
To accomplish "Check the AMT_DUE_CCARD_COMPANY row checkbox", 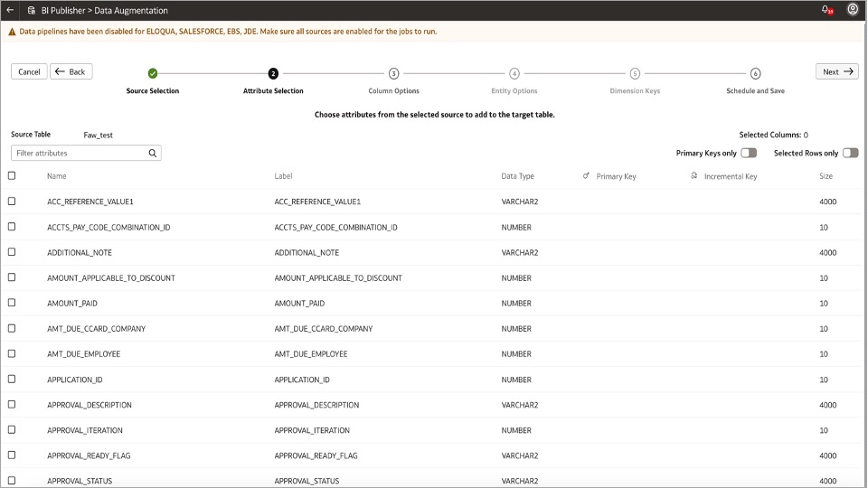I will coord(12,328).
